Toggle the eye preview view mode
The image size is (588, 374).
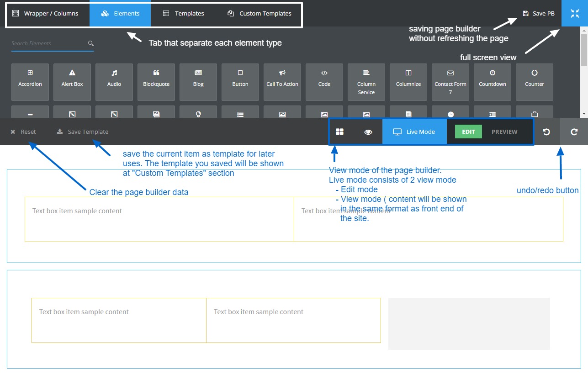pos(368,132)
